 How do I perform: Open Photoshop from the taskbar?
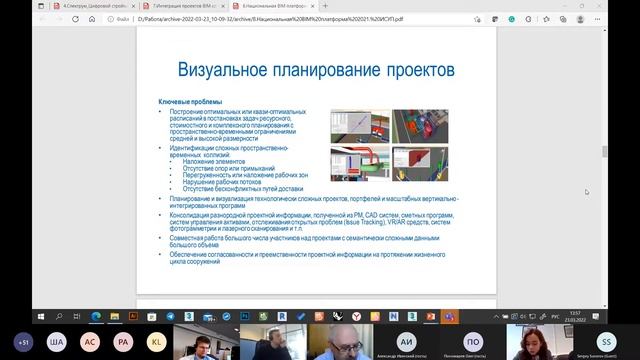[x=244, y=316]
